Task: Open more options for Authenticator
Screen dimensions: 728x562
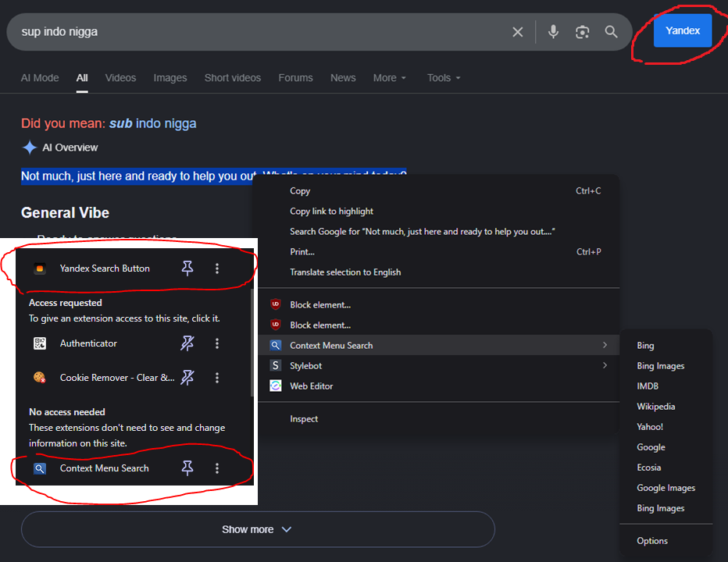Action: point(217,343)
